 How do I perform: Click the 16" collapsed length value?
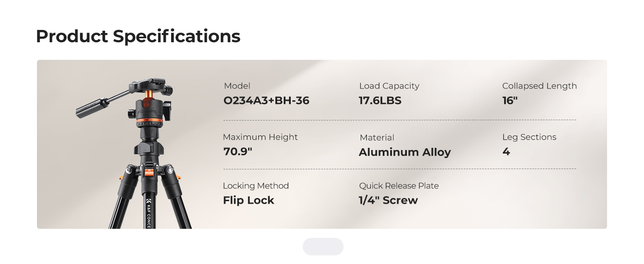(x=510, y=101)
